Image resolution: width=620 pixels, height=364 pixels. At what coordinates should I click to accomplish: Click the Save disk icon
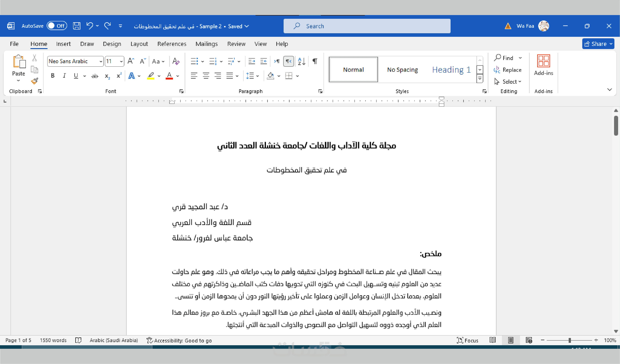76,26
